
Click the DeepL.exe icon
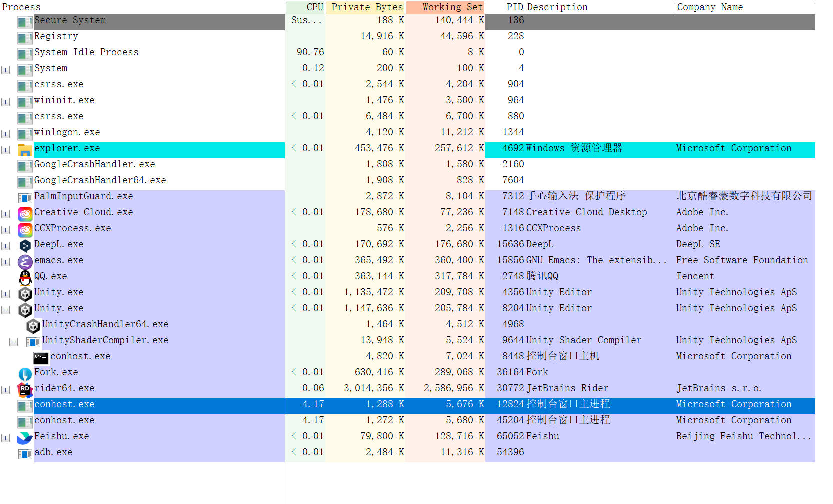click(x=25, y=245)
